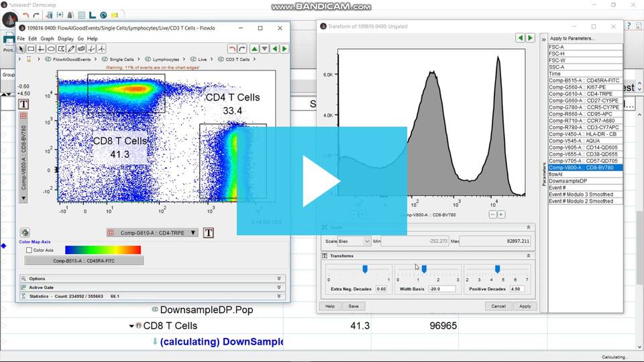Click the plus zoom button under histogram
644x362 pixels.
coord(501,215)
